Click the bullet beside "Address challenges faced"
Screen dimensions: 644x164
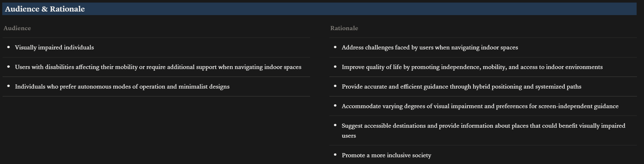(335, 47)
